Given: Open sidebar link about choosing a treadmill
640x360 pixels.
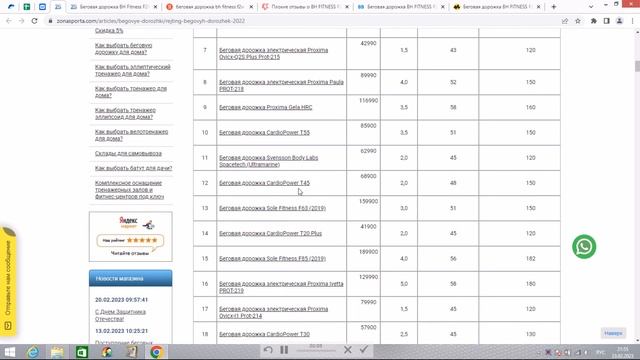Looking at the screenshot, I should pos(123,49).
